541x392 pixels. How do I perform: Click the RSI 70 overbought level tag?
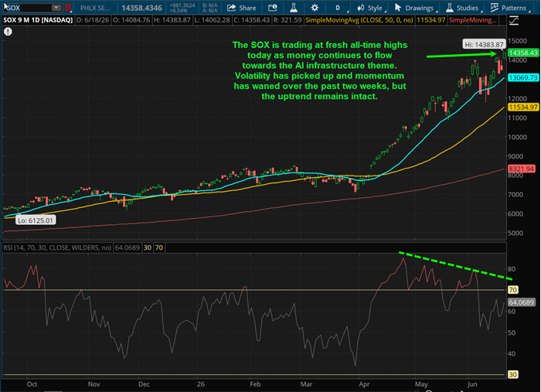tap(512, 290)
